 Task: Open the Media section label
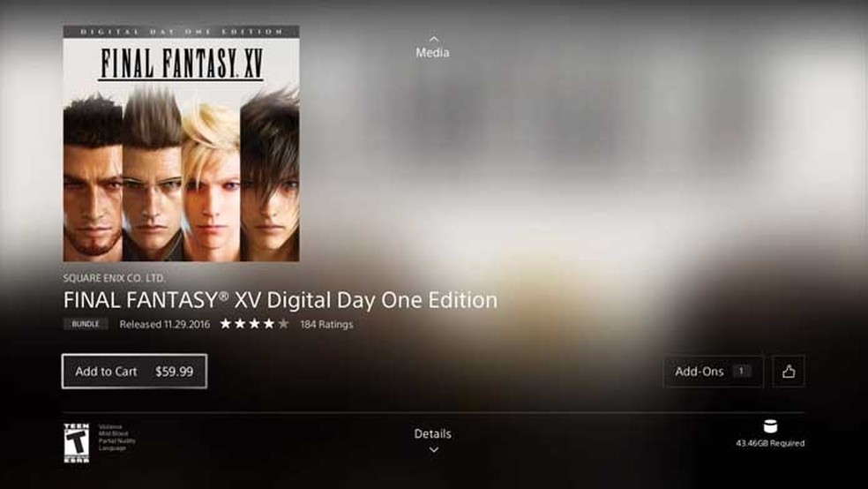point(432,53)
